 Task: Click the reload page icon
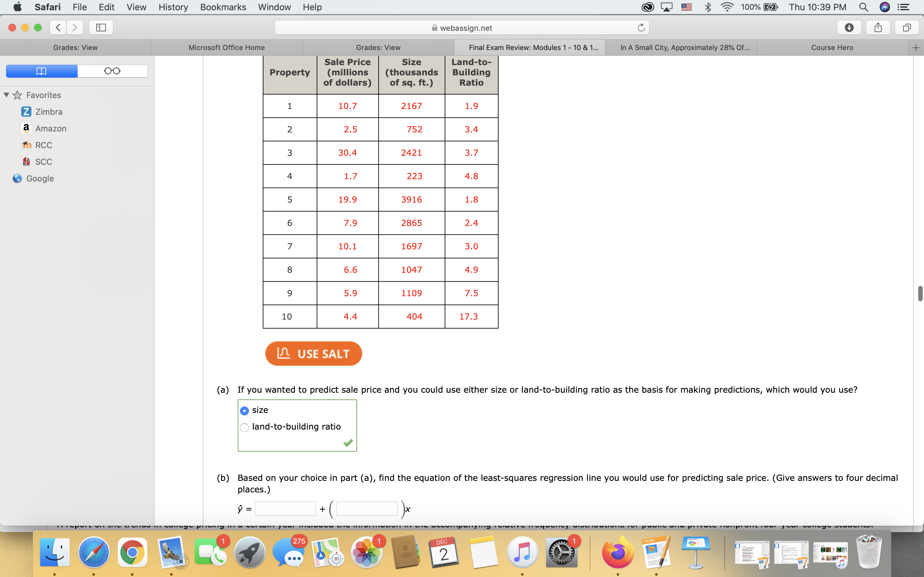coord(641,28)
